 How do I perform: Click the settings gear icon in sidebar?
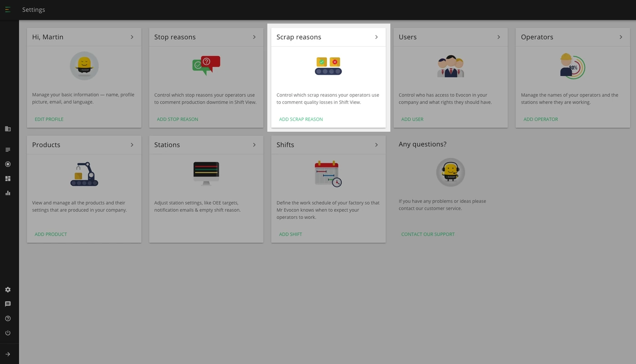[x=8, y=290]
